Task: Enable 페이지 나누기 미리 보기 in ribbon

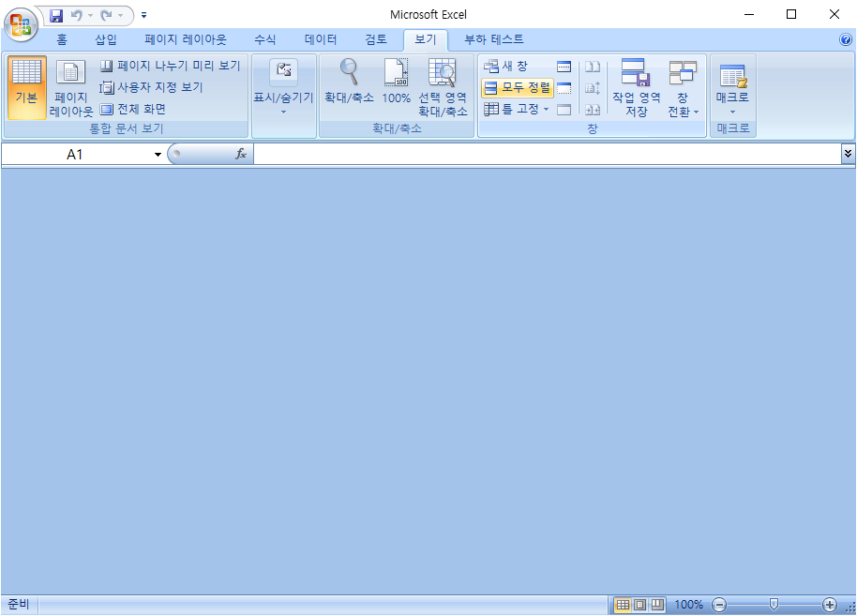Action: 171,66
